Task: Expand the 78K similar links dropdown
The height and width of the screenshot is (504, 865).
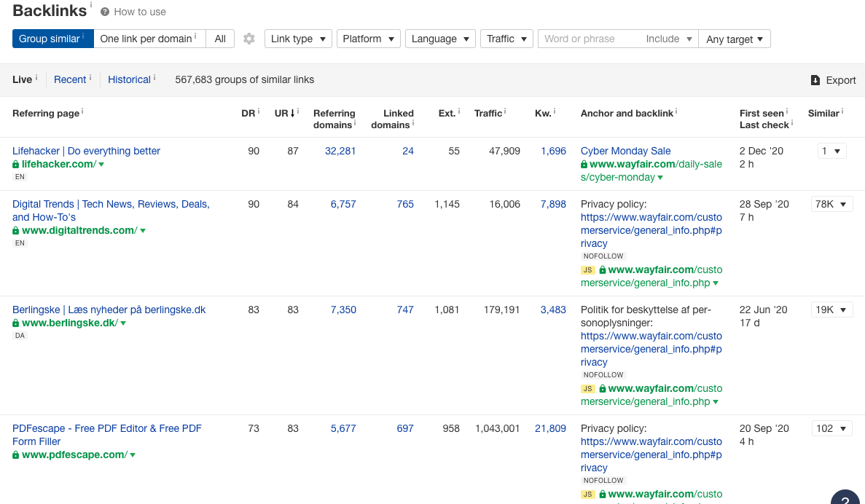Action: (831, 204)
